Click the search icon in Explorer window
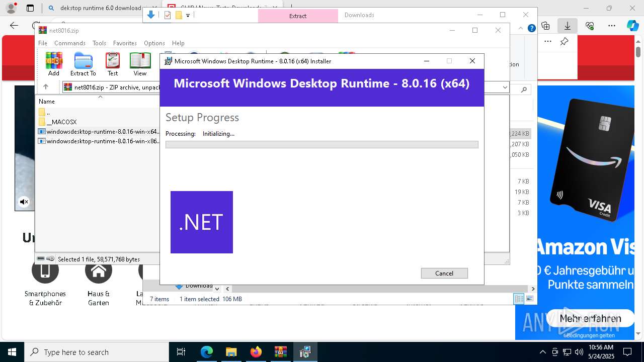Screen dimensions: 644x362 [x=524, y=89]
